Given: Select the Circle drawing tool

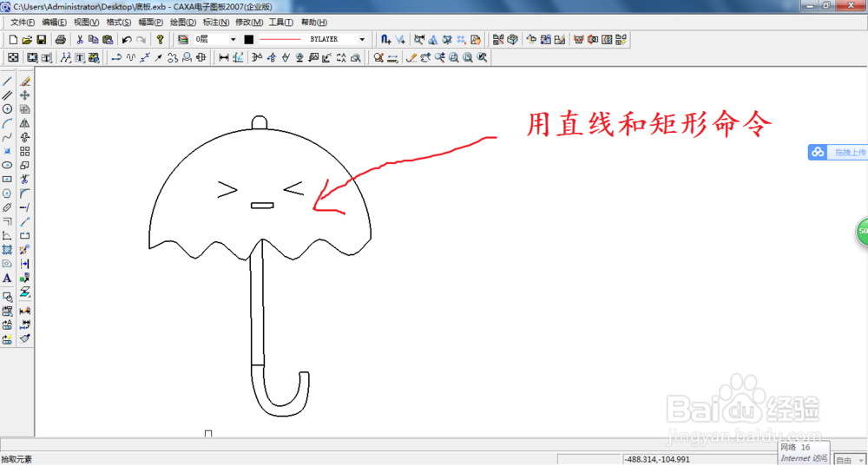Looking at the screenshot, I should 7,109.
